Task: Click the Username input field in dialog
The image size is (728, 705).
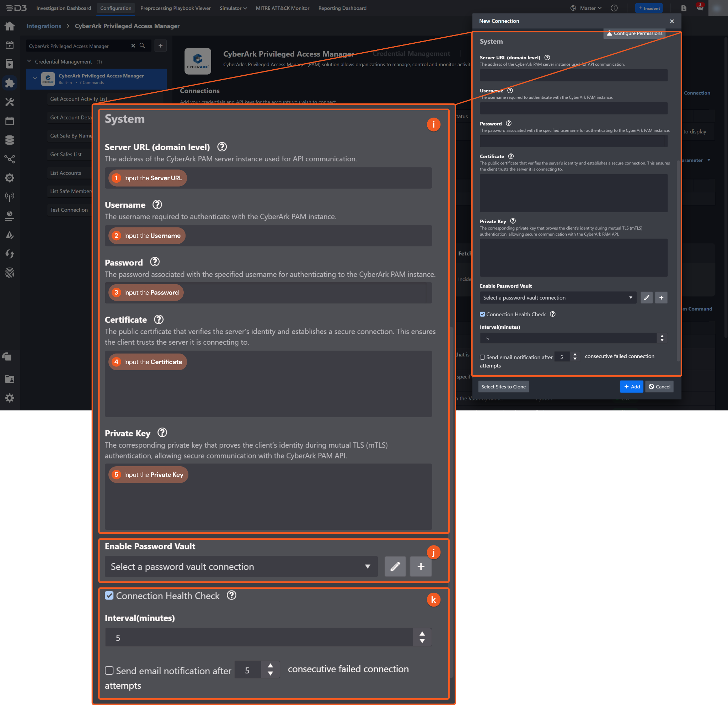Action: point(573,108)
